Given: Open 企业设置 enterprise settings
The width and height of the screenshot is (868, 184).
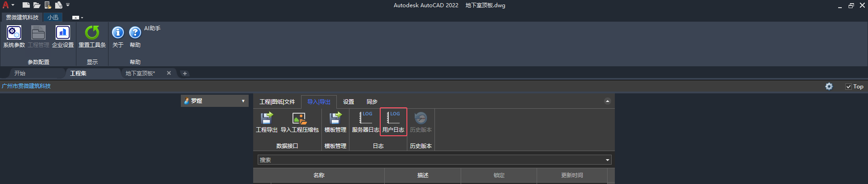Looking at the screenshot, I should tap(63, 37).
